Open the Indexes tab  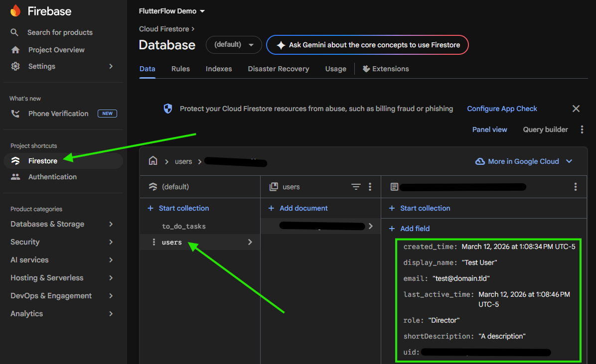click(x=219, y=69)
